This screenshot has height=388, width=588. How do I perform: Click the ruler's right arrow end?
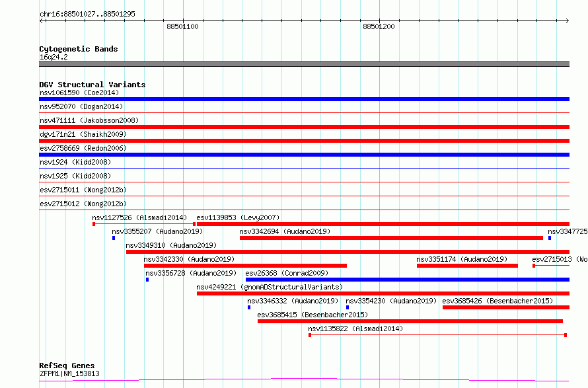coord(568,21)
